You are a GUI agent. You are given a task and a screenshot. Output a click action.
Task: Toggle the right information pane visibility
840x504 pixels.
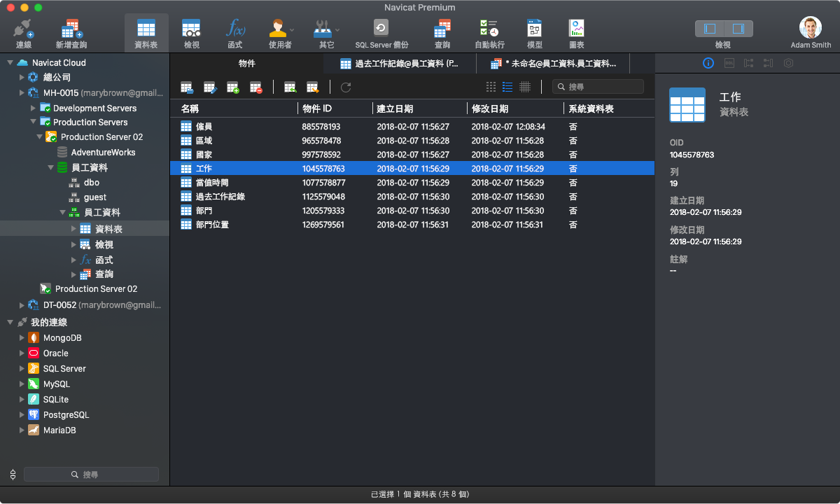click(738, 29)
